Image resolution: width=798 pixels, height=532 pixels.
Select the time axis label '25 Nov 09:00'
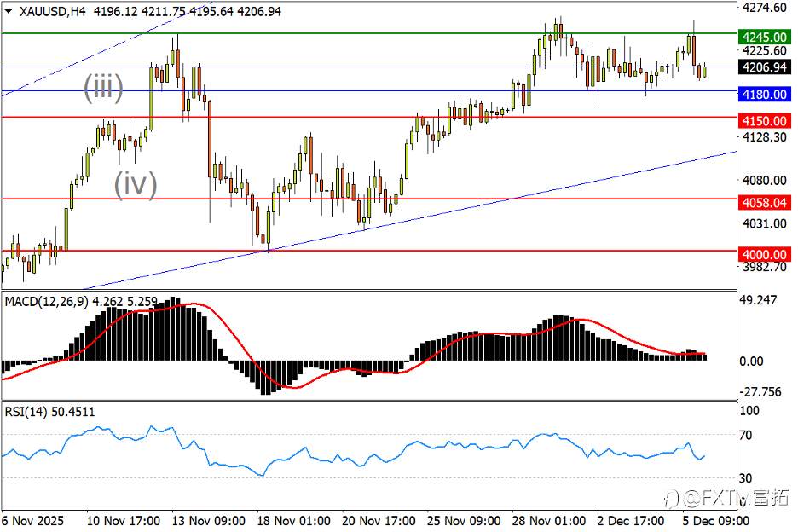point(464,521)
